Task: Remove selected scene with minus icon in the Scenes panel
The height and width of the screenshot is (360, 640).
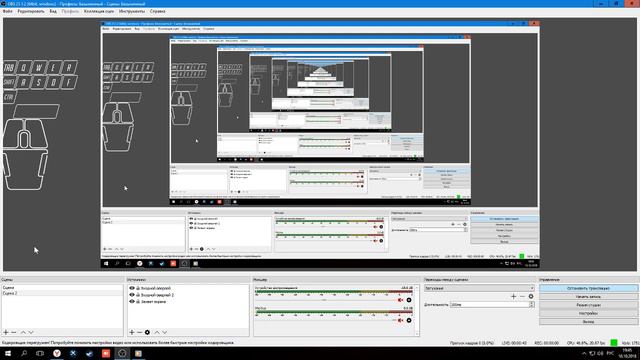Action: tap(14, 332)
